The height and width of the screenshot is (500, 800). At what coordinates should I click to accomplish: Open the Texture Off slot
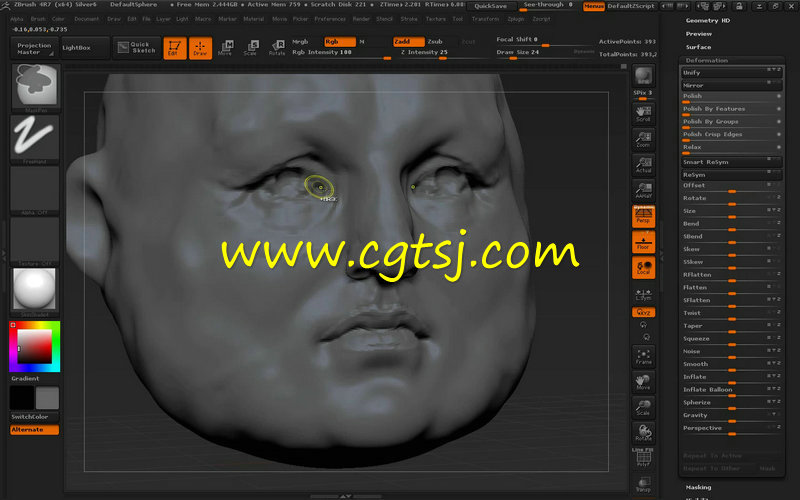[35, 241]
